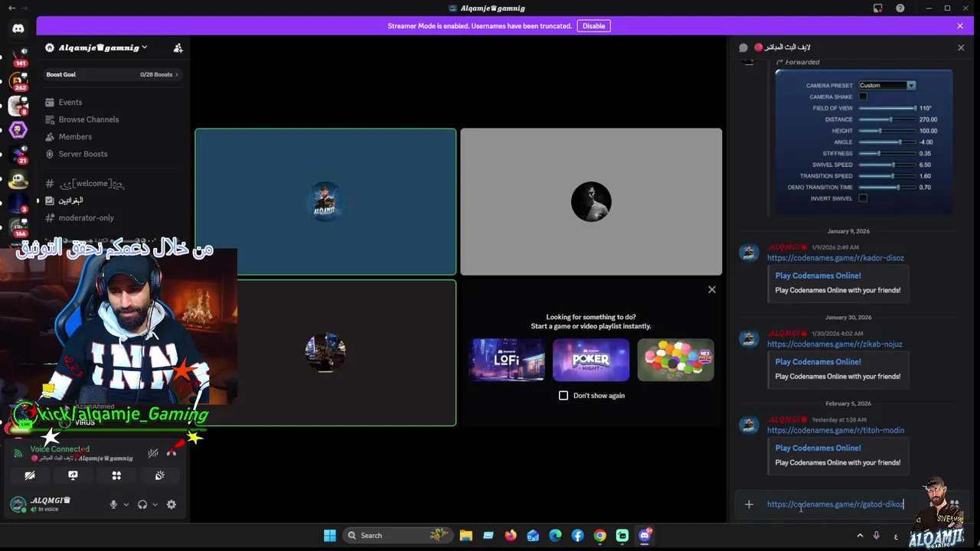Click the taskbar Search box
Image resolution: width=980 pixels, height=551 pixels.
tap(398, 536)
